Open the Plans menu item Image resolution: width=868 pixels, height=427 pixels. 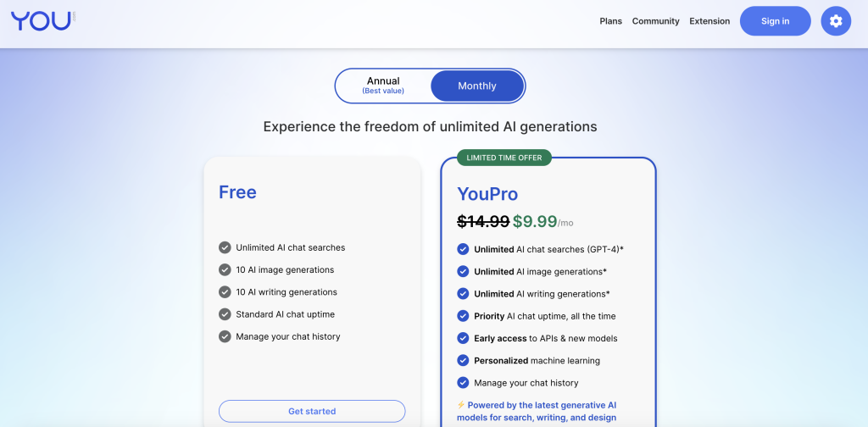point(610,21)
